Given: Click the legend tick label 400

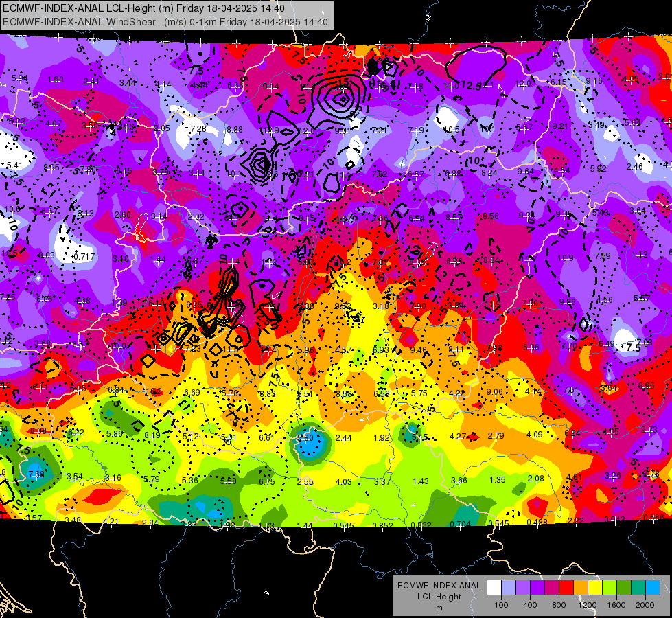Looking at the screenshot, I should (x=530, y=605).
